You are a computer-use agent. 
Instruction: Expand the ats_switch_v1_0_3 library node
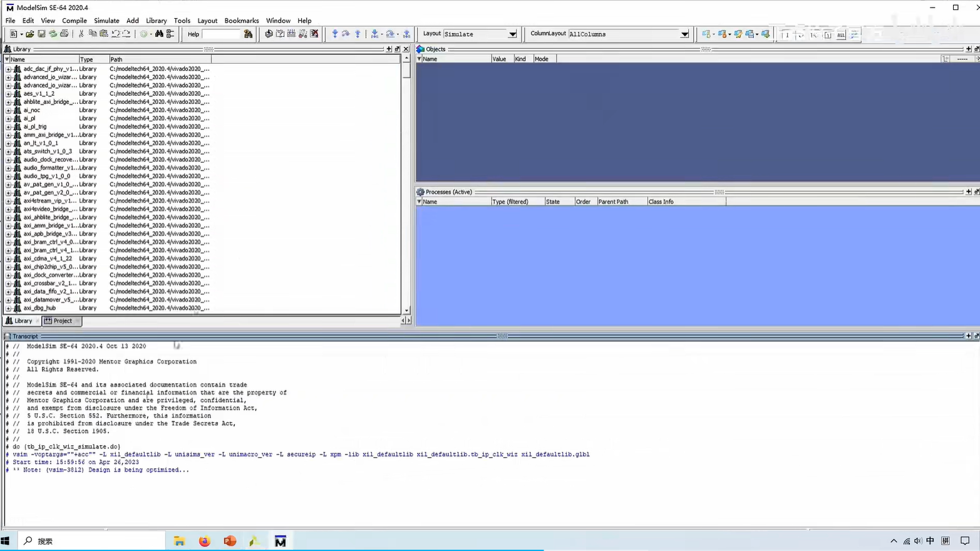tap(9, 152)
